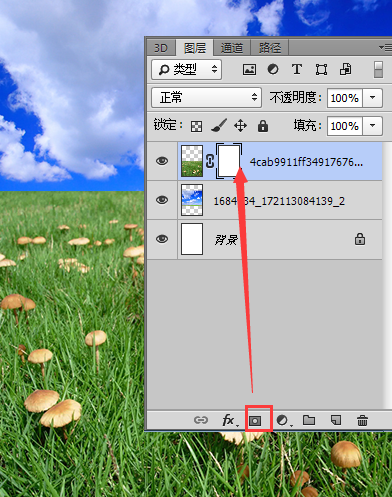Select the white layer mask thumbnail
392x497 pixels.
pos(229,161)
